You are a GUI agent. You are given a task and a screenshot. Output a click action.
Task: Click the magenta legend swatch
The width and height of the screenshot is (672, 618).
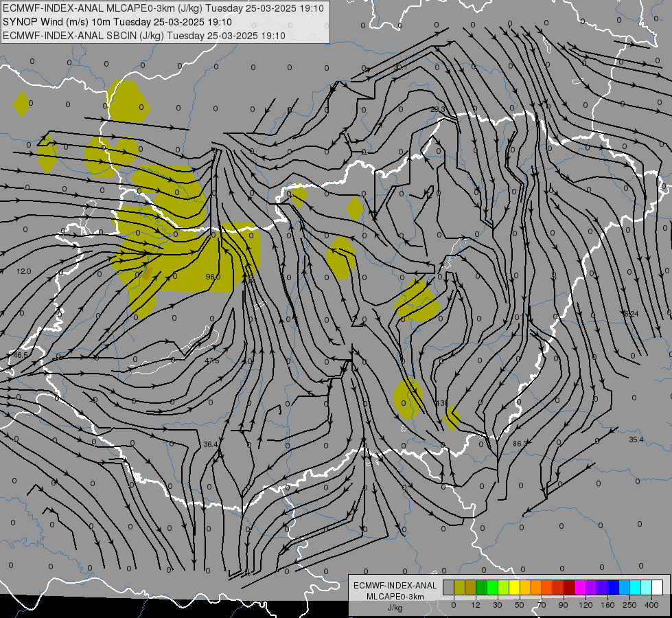(580, 588)
